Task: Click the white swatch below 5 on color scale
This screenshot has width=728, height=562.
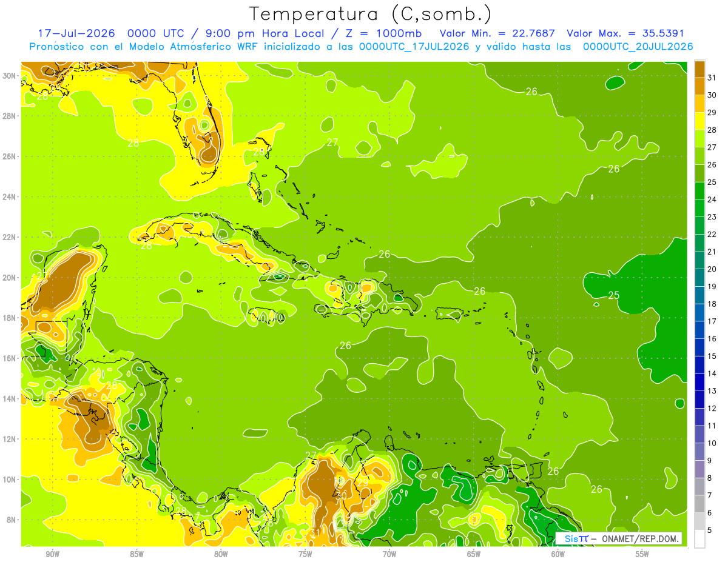Action: [x=699, y=539]
